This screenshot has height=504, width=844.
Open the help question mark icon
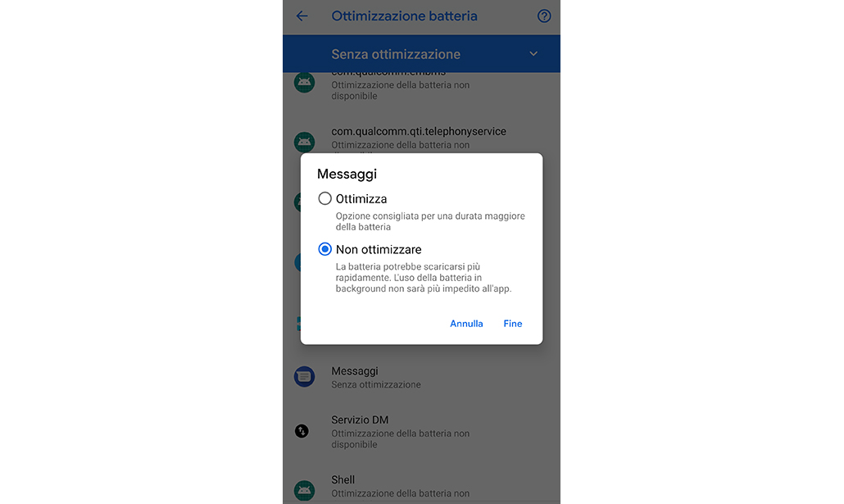click(x=544, y=16)
